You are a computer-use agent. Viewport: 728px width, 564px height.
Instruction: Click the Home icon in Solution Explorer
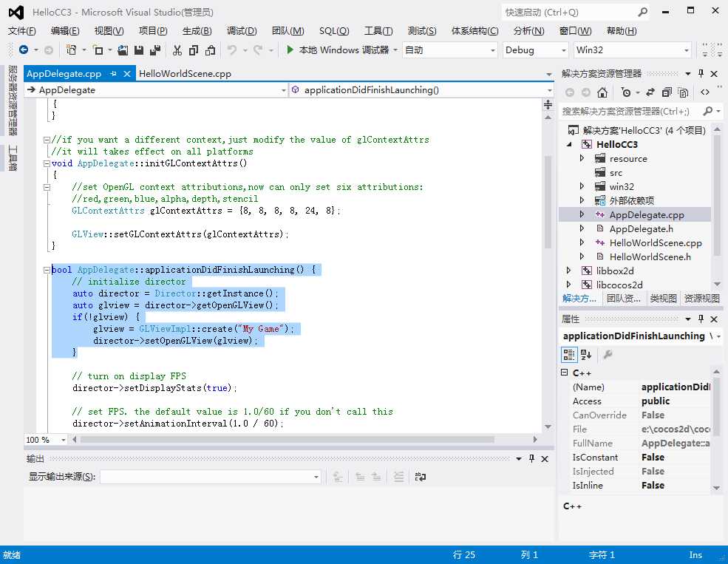(602, 92)
